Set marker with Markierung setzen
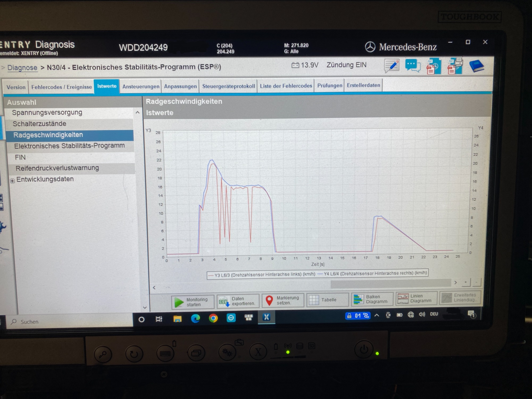This screenshot has width=532, height=399. tap(283, 300)
